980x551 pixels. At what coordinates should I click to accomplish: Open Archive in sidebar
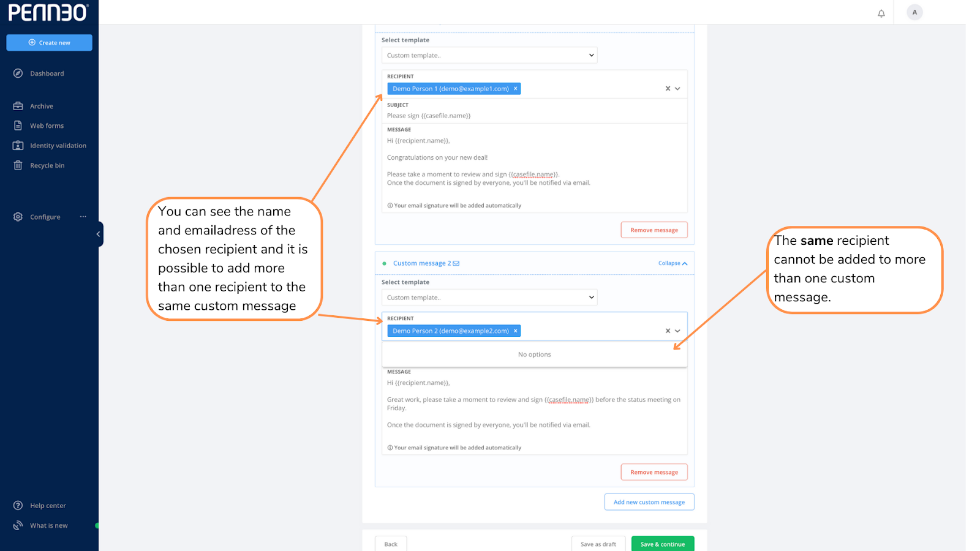point(42,106)
